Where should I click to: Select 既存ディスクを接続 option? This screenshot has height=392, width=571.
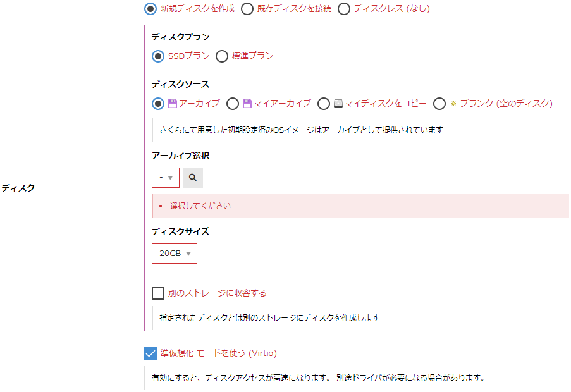[247, 9]
